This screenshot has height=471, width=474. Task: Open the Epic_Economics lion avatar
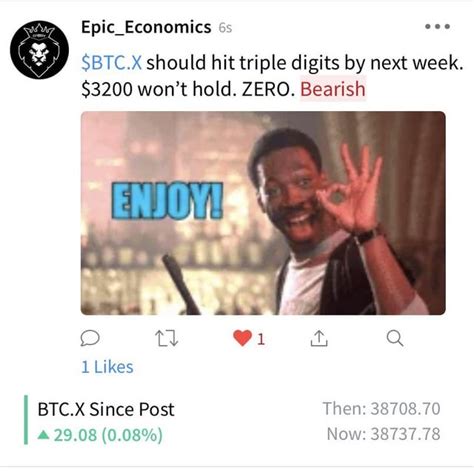pos(39,50)
